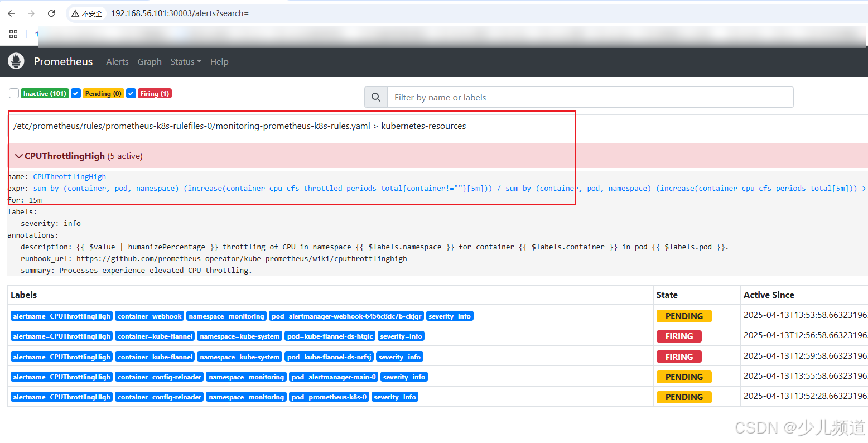Click the FIRING state of kube-flannel-ds-htglc

coord(679,336)
